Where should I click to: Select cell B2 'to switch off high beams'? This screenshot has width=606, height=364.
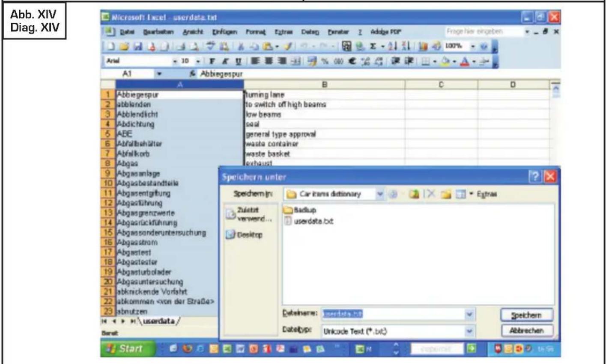[x=325, y=104]
